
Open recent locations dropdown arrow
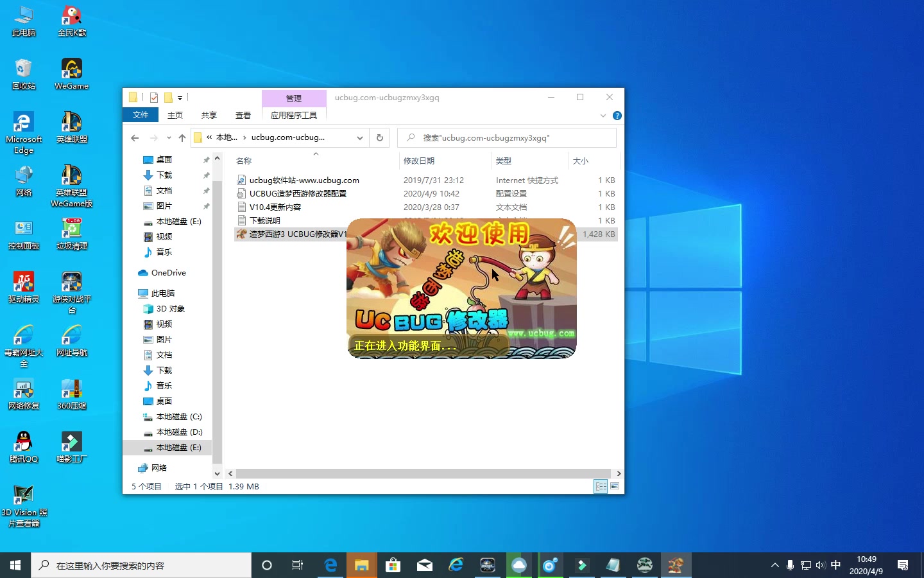pyautogui.click(x=169, y=137)
